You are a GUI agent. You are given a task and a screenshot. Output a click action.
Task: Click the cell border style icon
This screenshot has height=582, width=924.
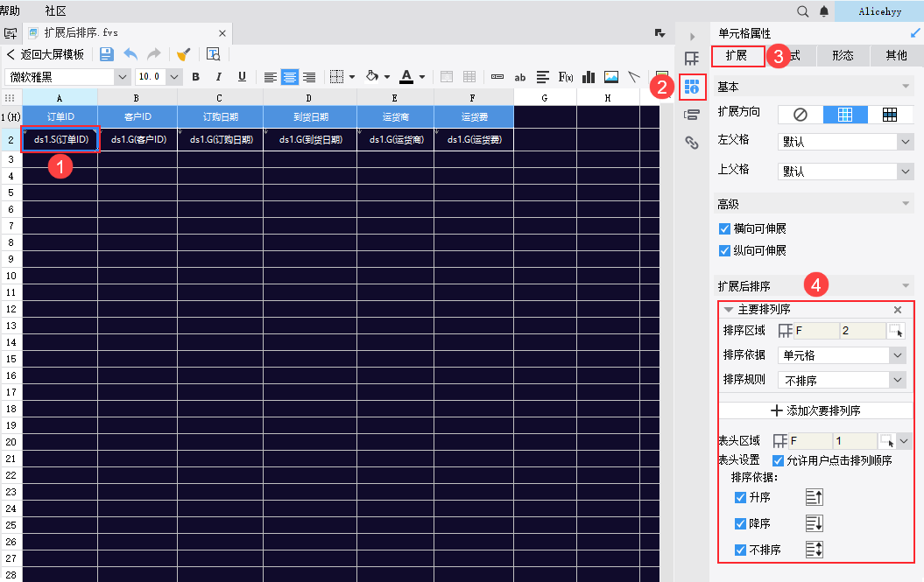(337, 77)
